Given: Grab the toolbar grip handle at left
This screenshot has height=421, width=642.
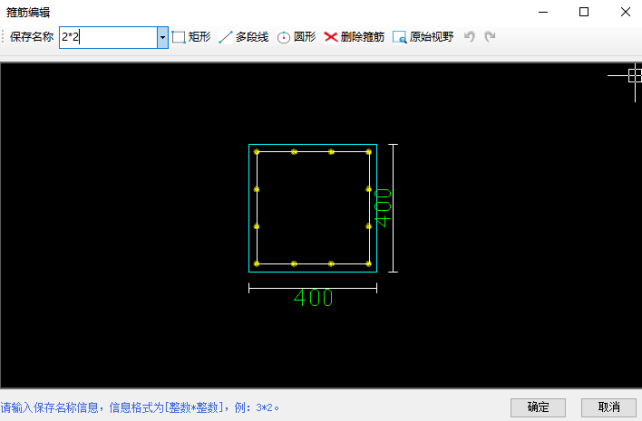Looking at the screenshot, I should click(x=4, y=37).
